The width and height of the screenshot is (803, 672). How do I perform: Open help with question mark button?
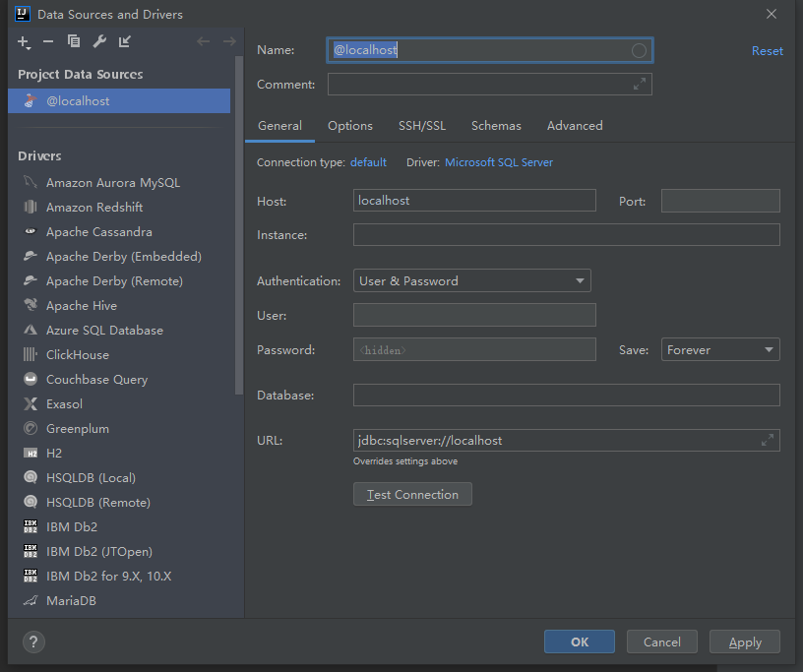[33, 641]
